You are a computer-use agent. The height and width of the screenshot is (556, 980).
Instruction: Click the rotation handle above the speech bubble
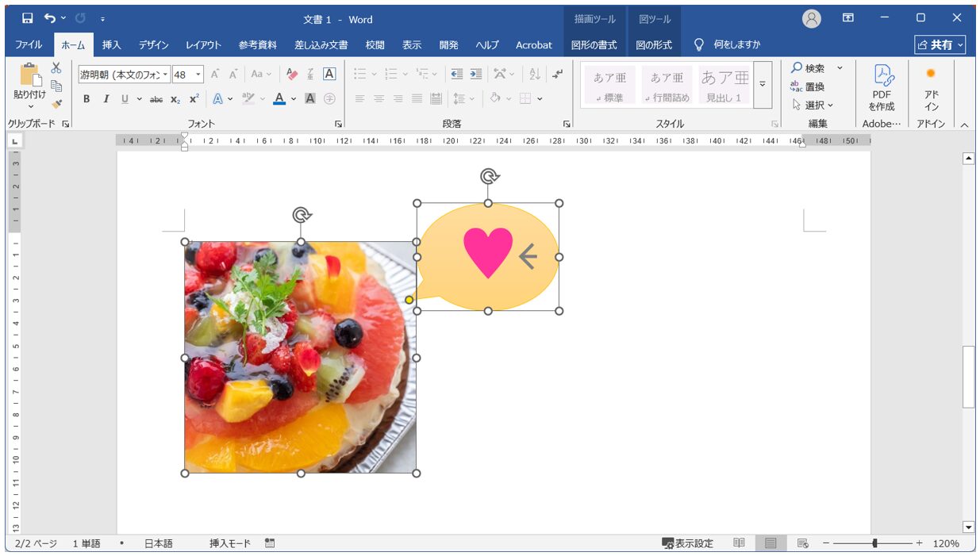point(490,176)
